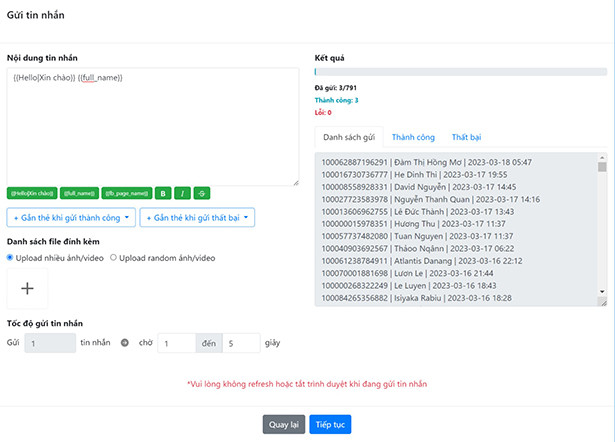Viewport: 615px width, 442px height.
Task: Click the scroll-down arrow of the recipient list
Action: pyautogui.click(x=602, y=291)
